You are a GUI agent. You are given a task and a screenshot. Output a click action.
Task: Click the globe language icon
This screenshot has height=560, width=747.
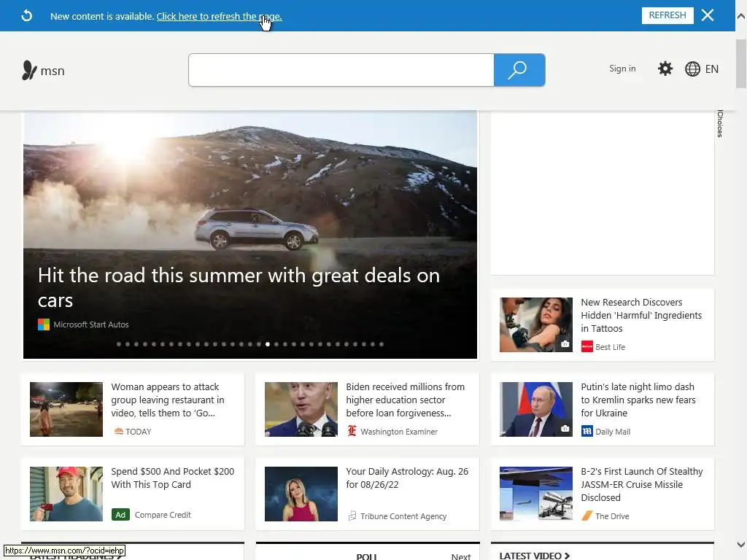[x=692, y=69]
